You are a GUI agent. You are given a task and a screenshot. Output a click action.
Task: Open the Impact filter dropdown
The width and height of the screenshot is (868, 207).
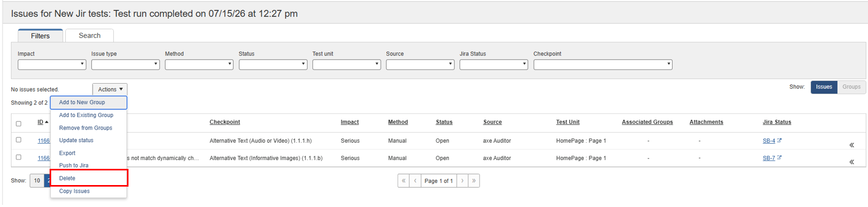[52, 64]
